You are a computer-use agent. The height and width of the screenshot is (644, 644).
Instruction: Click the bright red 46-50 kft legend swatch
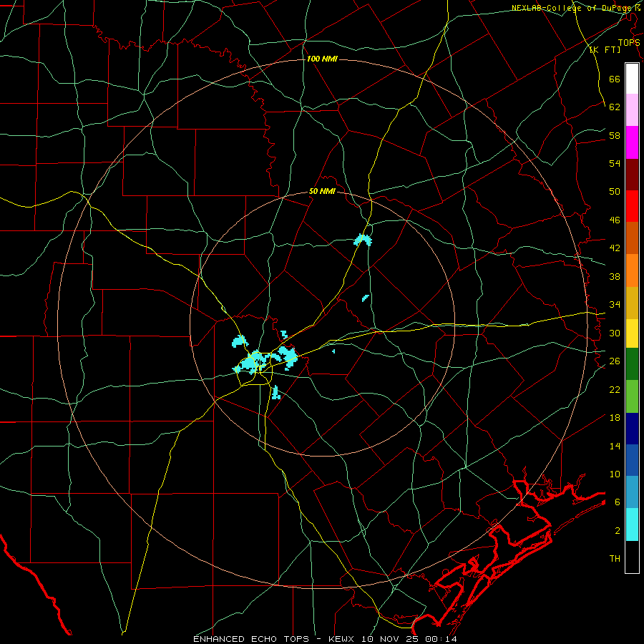point(632,206)
